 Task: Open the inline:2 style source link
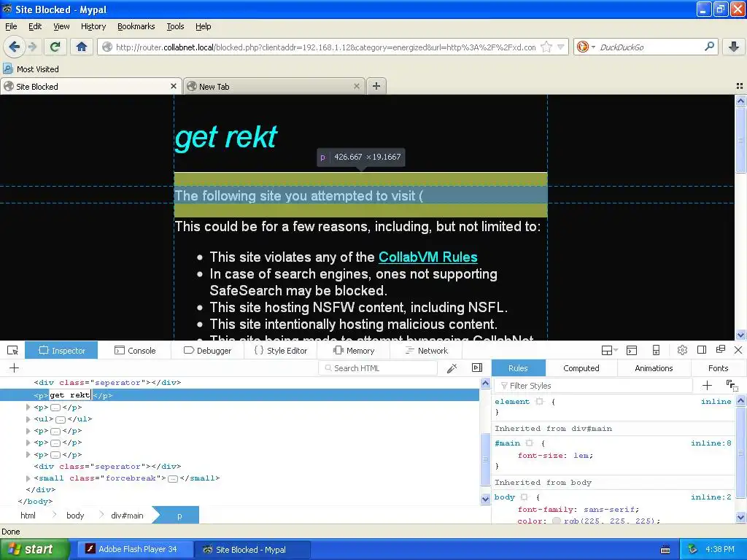[711, 497]
